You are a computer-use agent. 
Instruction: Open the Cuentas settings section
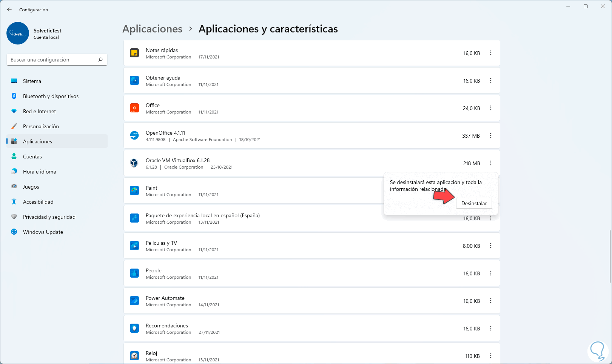[x=57, y=157]
